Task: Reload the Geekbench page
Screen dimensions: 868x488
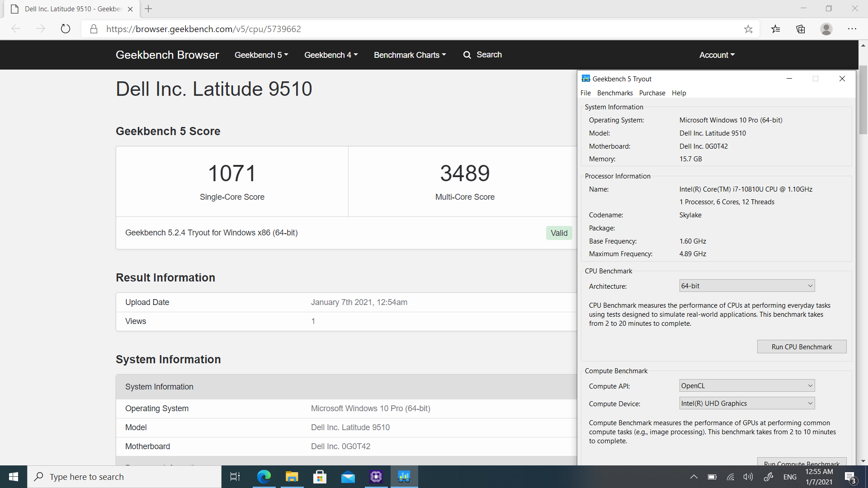Action: [66, 29]
